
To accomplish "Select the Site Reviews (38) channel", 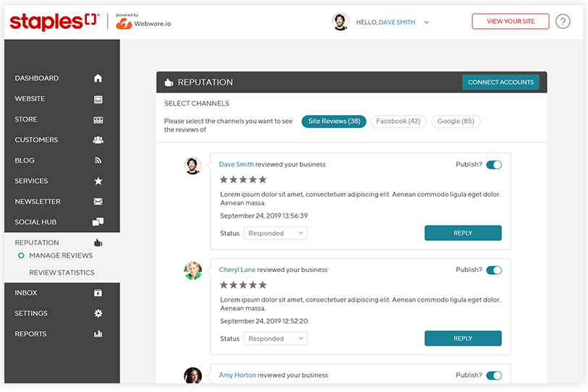I will click(333, 122).
